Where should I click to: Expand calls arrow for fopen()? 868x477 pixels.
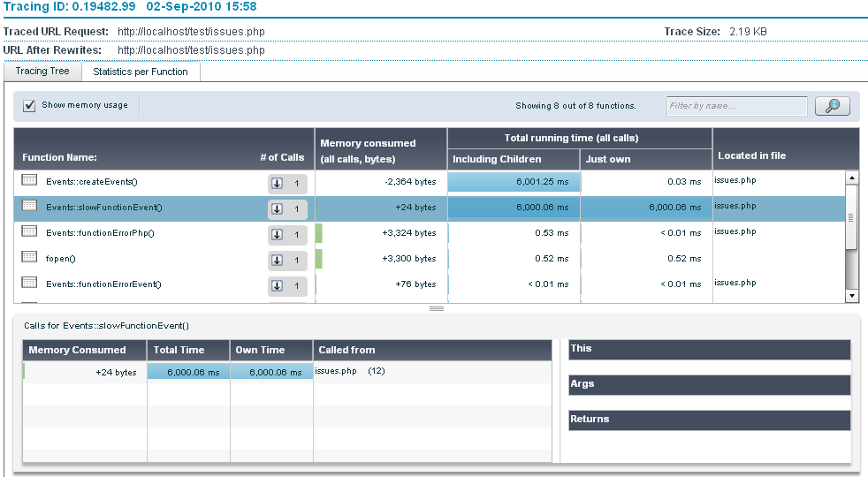[277, 260]
